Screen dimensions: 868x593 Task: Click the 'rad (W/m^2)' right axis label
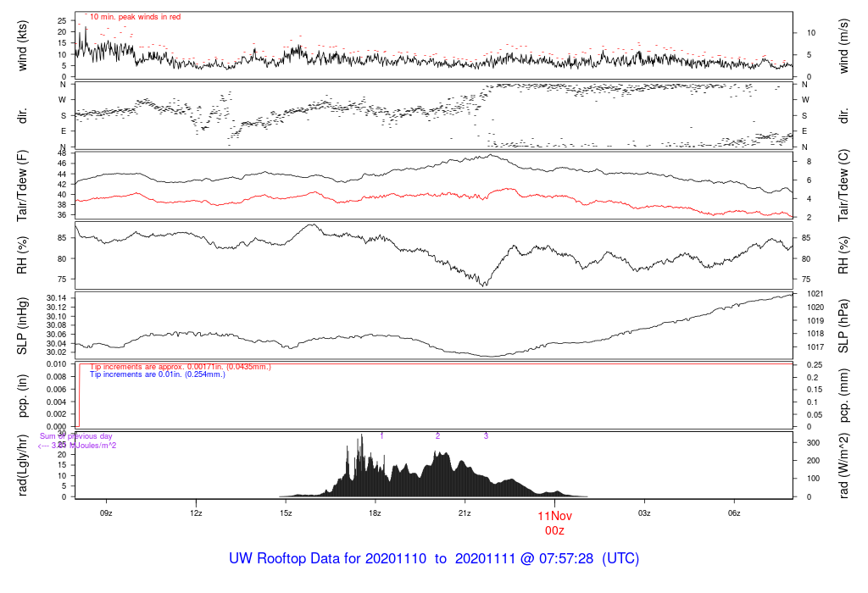click(843, 466)
